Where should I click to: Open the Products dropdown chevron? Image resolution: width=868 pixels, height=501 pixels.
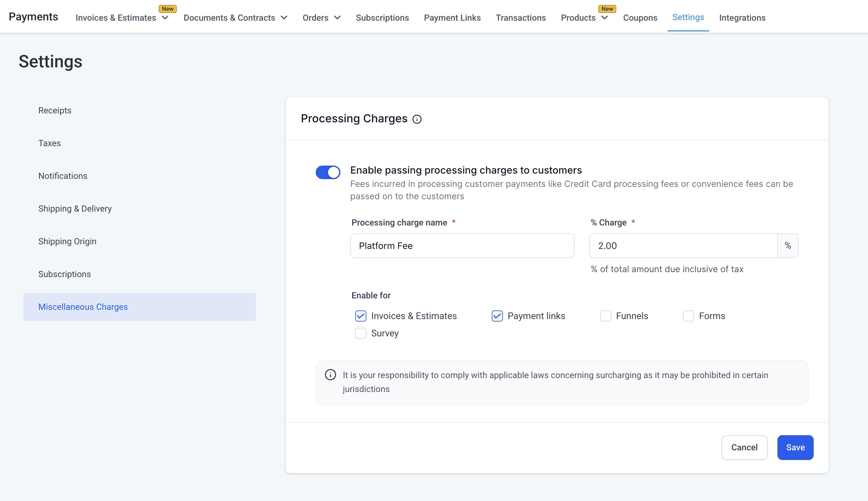[x=605, y=18]
